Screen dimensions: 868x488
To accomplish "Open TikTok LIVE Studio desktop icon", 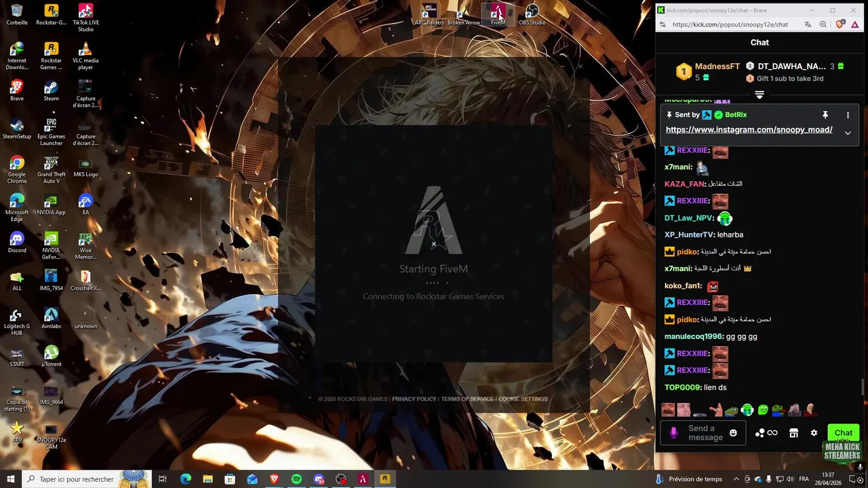I will pyautogui.click(x=85, y=18).
